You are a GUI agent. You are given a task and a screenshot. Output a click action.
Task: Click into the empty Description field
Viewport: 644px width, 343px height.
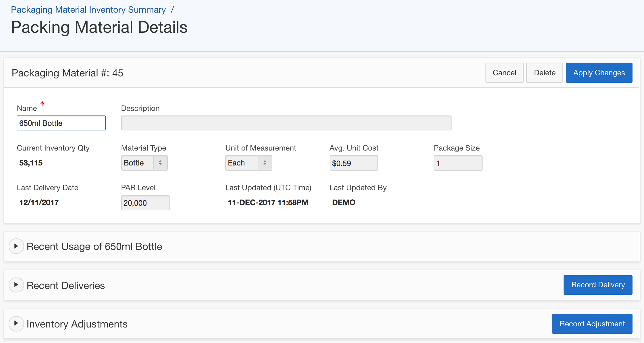[286, 123]
